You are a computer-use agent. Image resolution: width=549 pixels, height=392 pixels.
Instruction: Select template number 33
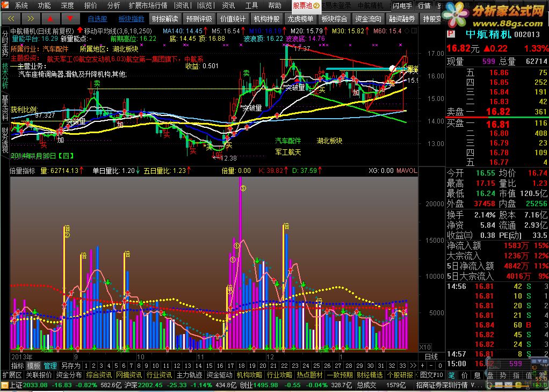[403, 366]
